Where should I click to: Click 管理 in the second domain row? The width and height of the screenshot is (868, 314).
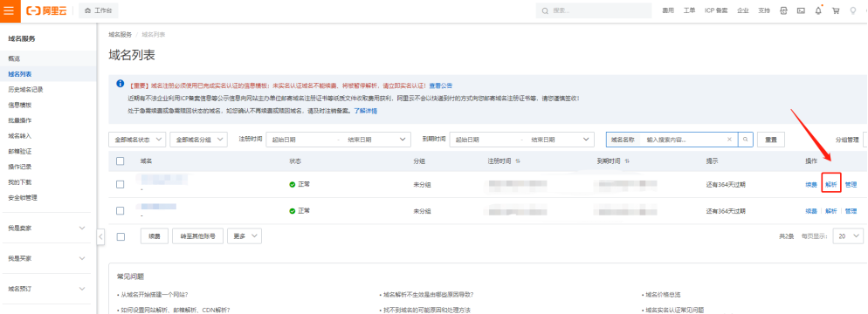tap(851, 211)
